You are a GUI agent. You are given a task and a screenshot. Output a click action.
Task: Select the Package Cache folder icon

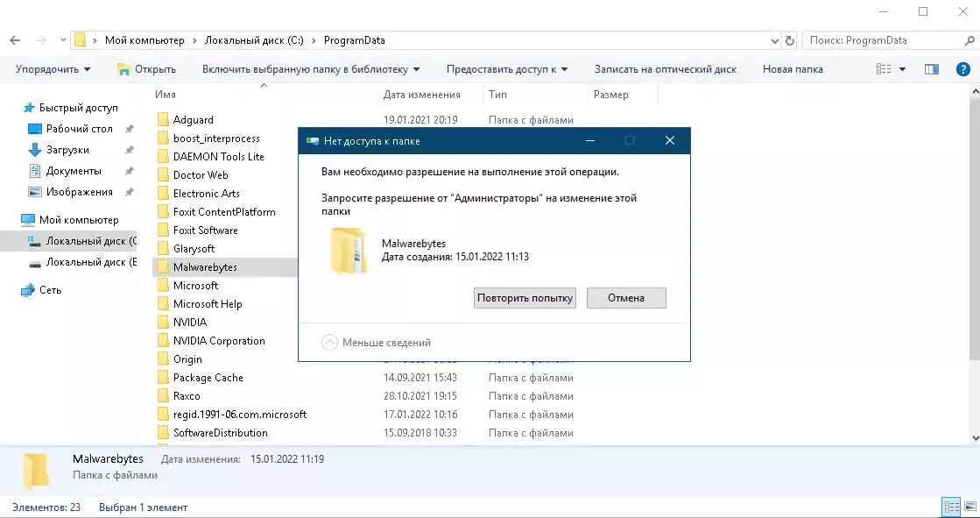pos(163,378)
